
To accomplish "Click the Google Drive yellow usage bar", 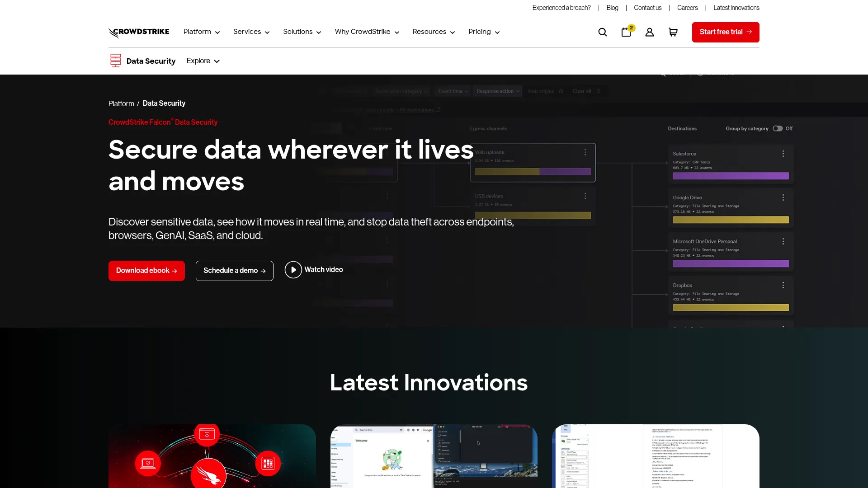I will pos(731,220).
